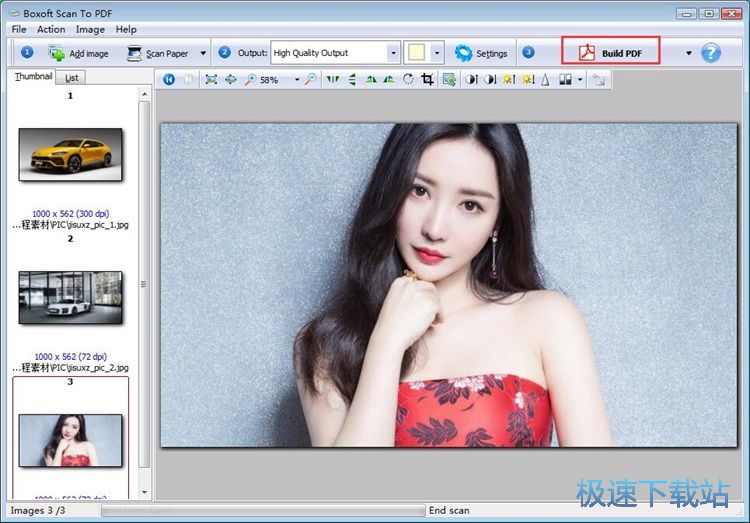This screenshot has height=523, width=750.
Task: Click the Build PDF Acrobat icon
Action: 586,53
